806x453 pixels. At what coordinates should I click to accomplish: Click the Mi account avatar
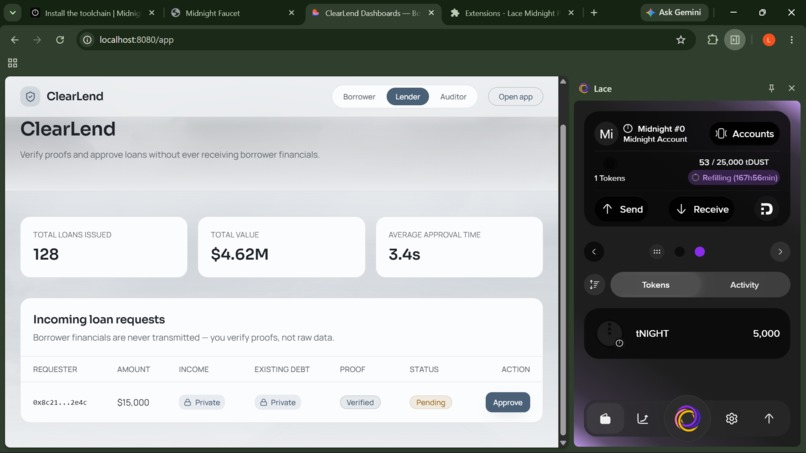[606, 134]
